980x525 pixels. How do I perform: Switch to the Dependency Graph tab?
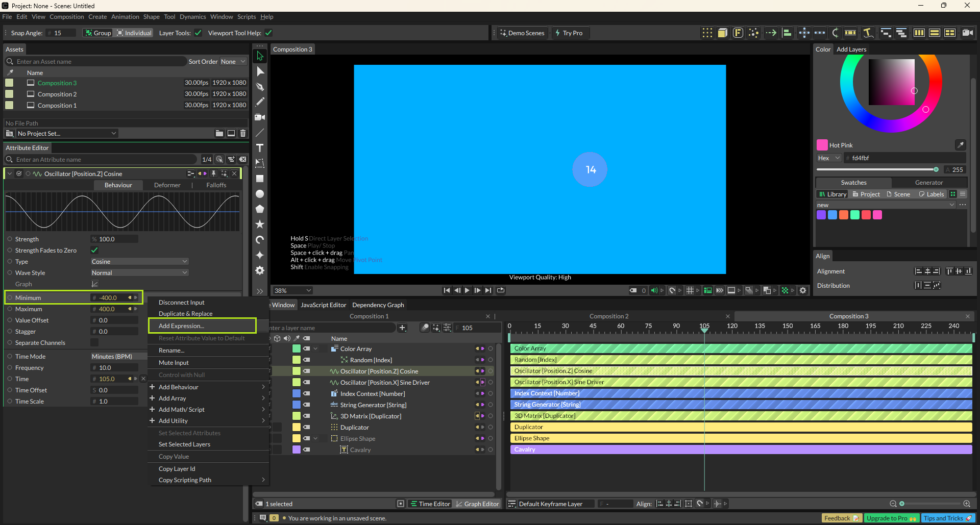(x=378, y=305)
